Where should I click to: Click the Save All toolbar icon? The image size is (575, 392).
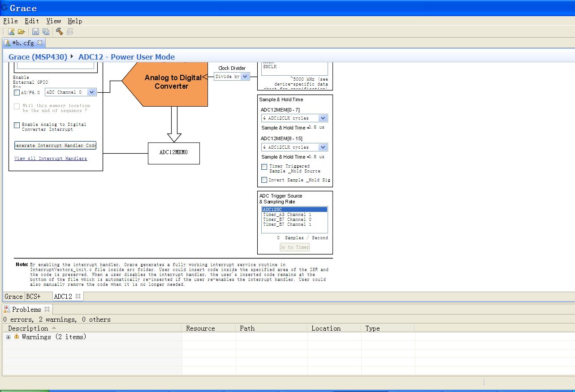tap(46, 31)
